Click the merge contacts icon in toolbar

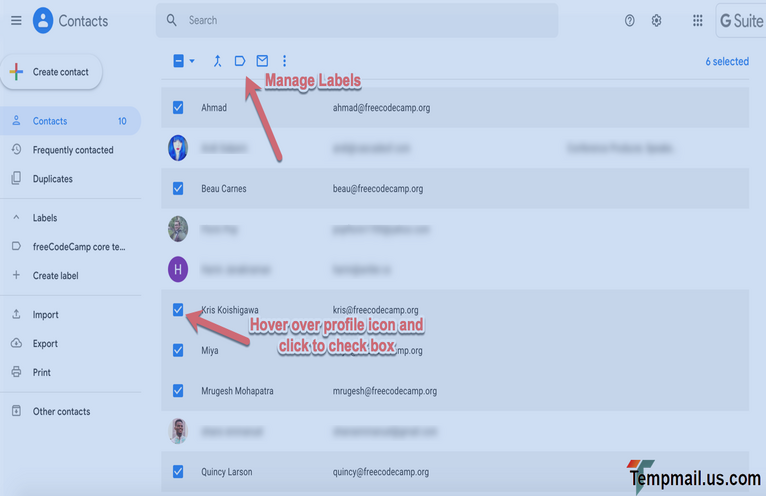click(217, 61)
